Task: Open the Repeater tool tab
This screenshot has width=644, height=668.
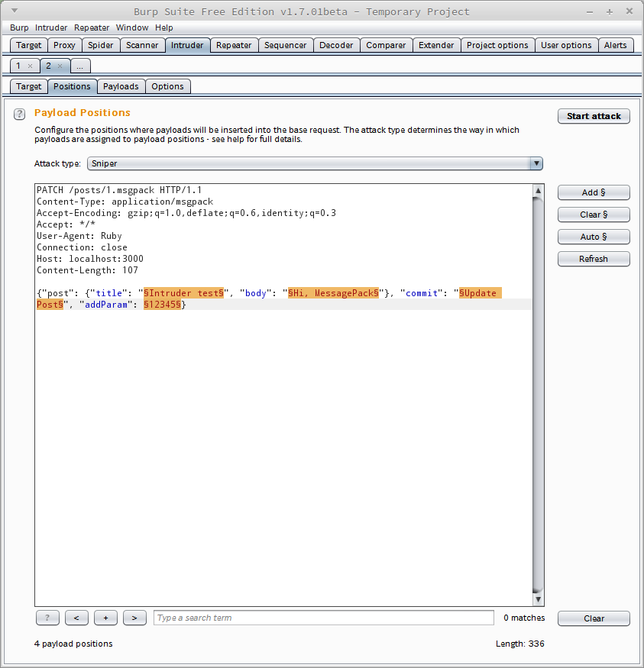Action: (234, 45)
